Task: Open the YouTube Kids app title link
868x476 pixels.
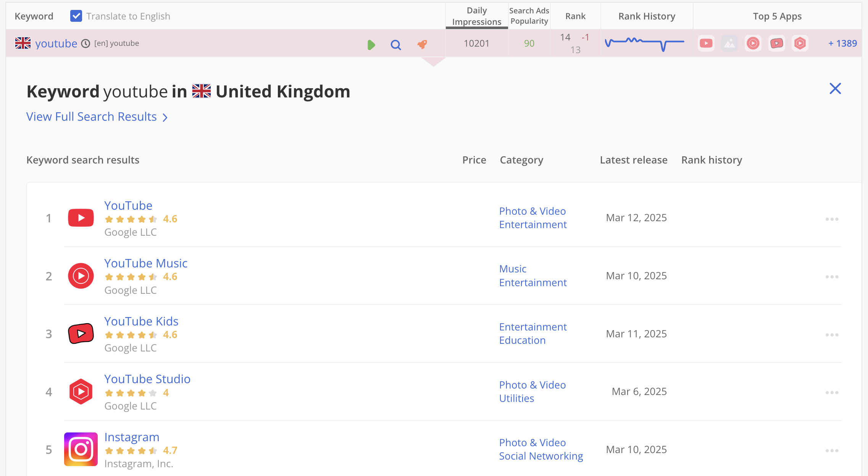Action: point(141,321)
